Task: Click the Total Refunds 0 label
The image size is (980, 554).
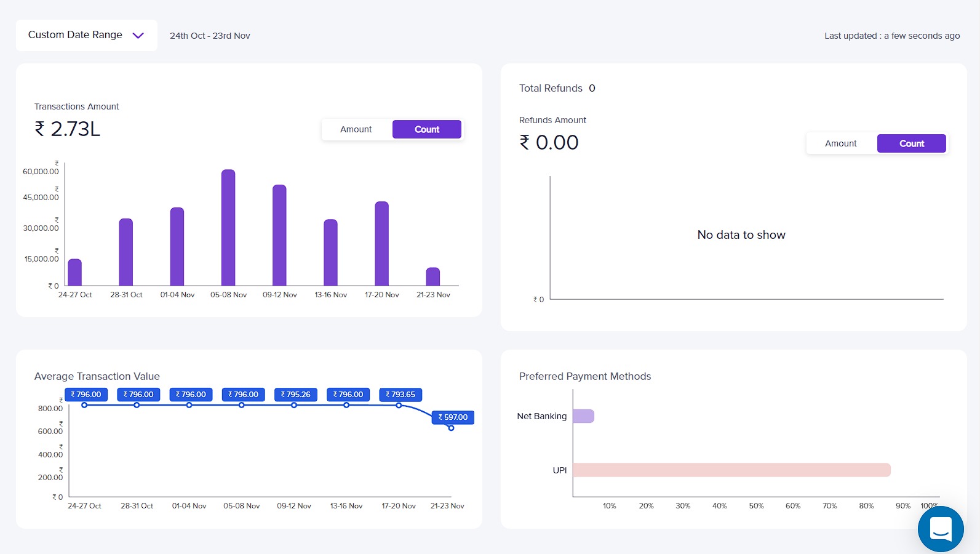Action: click(557, 88)
